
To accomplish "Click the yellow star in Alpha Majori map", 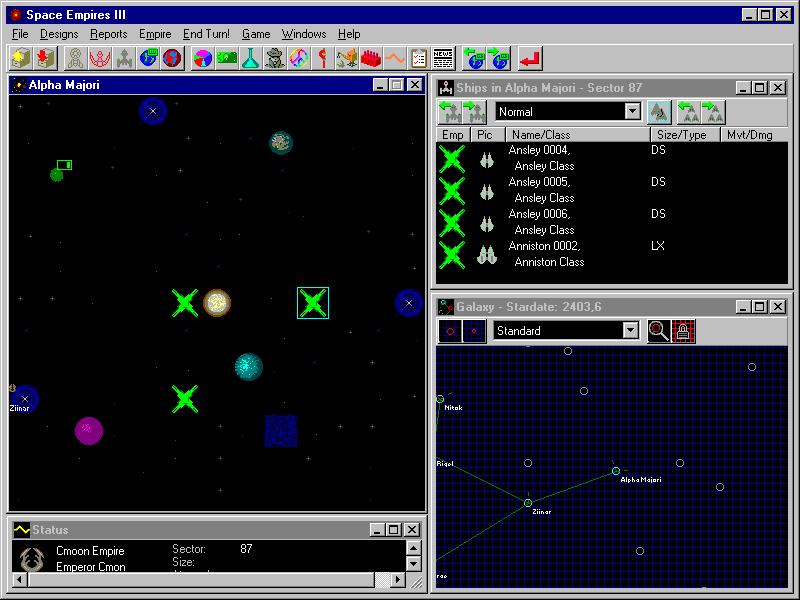I will point(217,303).
